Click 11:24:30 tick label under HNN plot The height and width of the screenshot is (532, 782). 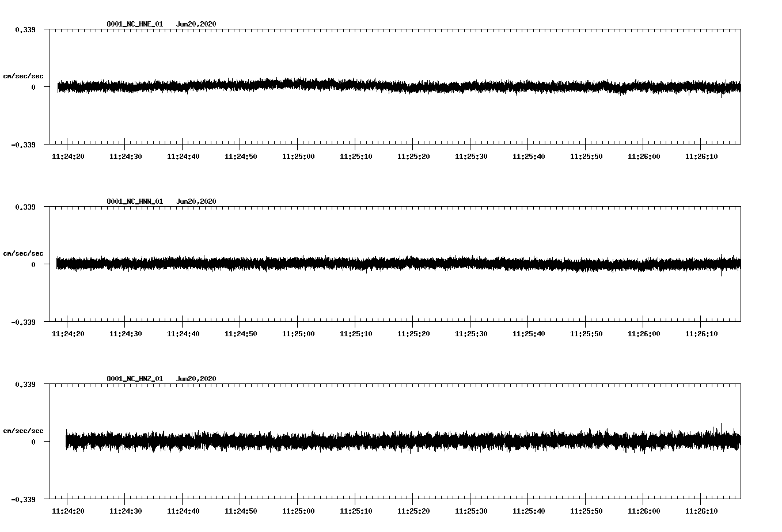pyautogui.click(x=126, y=334)
